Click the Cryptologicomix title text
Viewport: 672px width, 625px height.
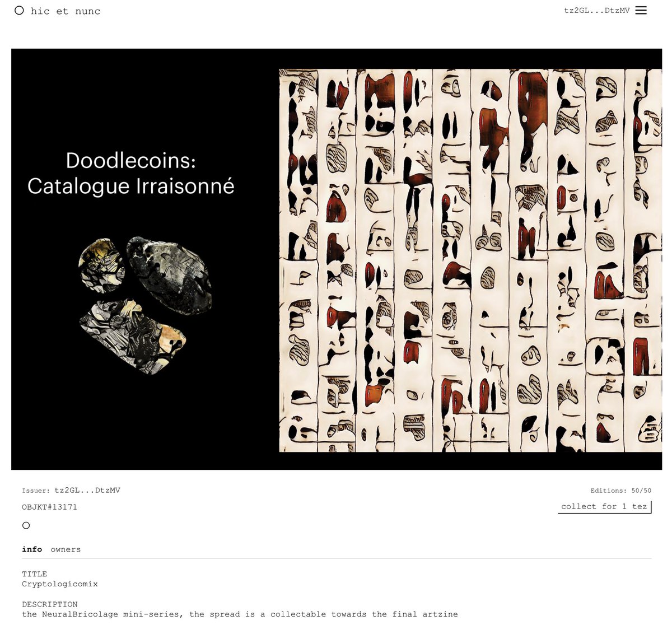click(60, 584)
